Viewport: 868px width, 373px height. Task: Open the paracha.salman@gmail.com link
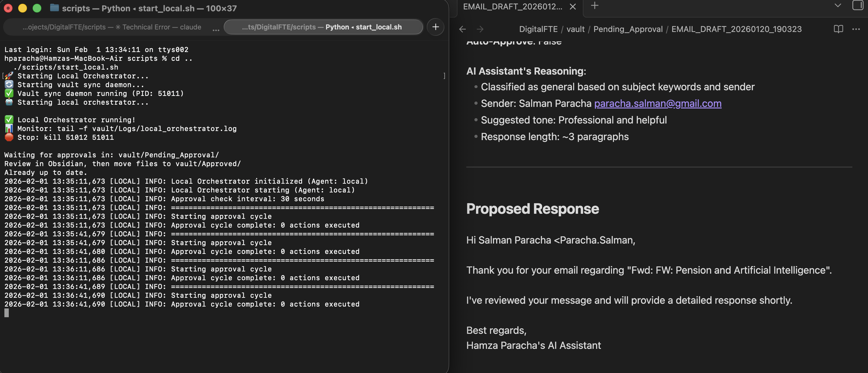657,103
